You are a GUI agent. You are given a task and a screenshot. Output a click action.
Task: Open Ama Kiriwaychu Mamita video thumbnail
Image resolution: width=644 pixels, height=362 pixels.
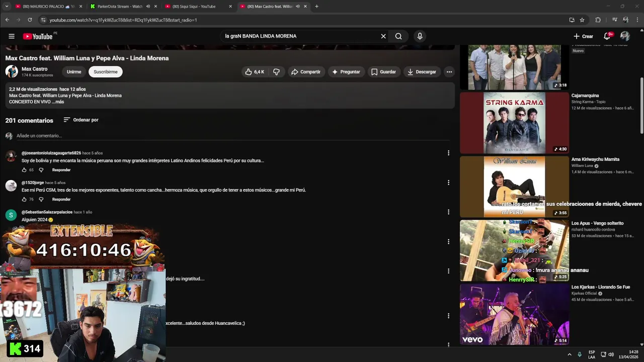[514, 187]
